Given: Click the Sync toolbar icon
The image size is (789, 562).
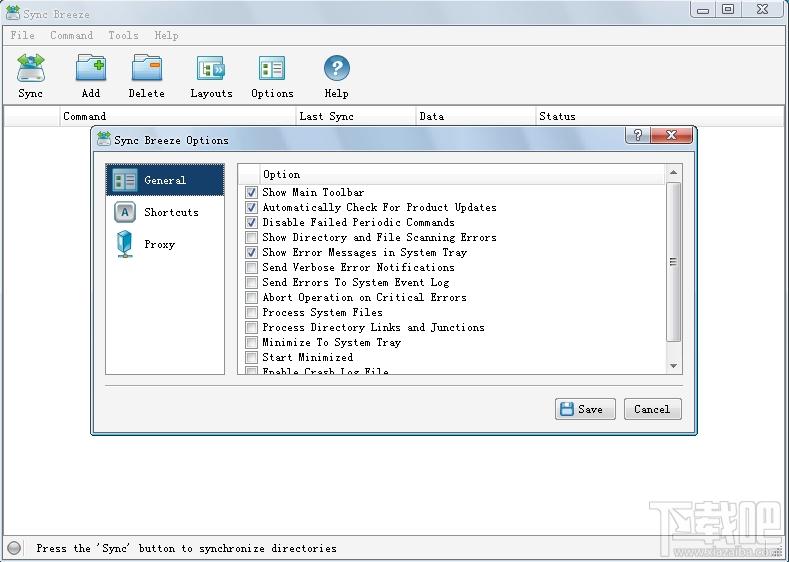Looking at the screenshot, I should click(x=31, y=68).
